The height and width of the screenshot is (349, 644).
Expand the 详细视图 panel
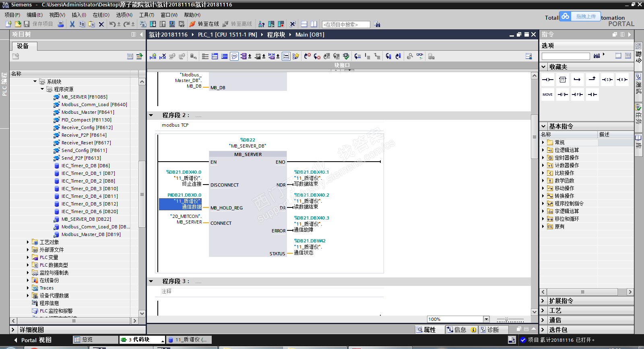tap(13, 330)
